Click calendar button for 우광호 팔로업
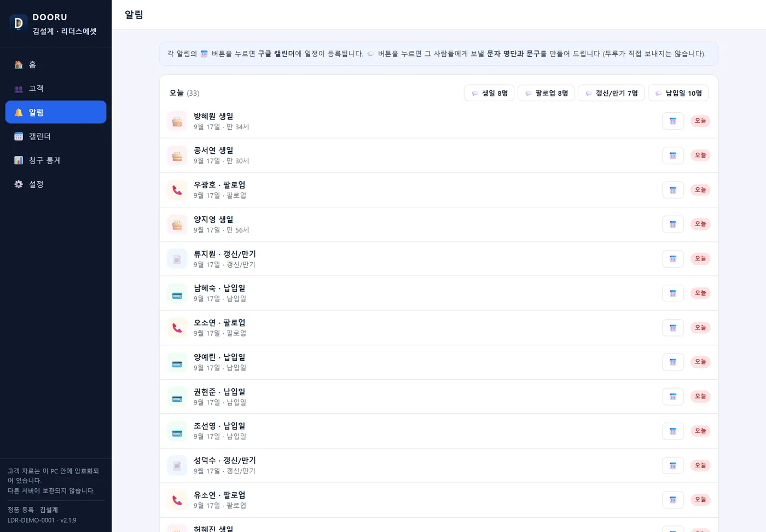 pos(673,190)
